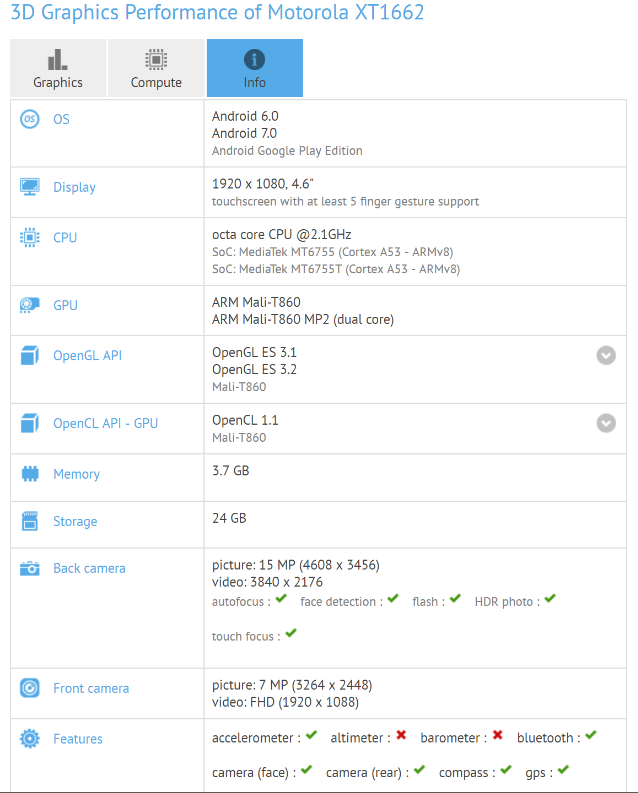The height and width of the screenshot is (793, 638).
Task: Expand the OpenGL API details chevron
Action: [606, 356]
